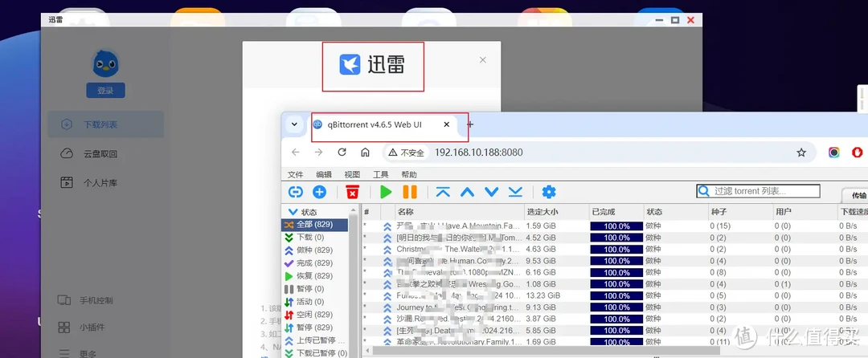Select the 暂停 (0) status filter
This screenshot has height=358, width=868.
tap(315, 289)
